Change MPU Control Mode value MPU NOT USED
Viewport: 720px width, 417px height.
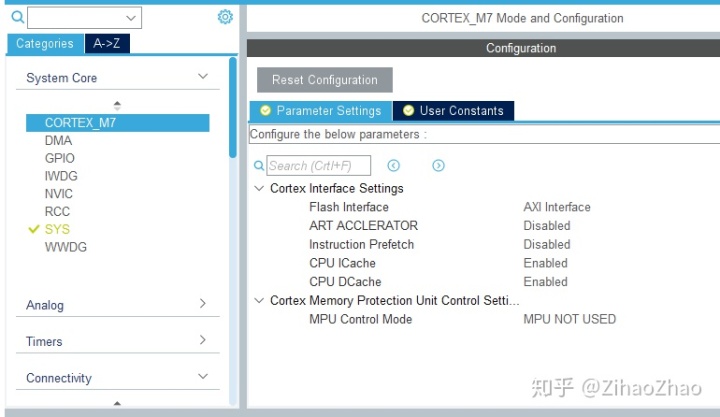[x=570, y=319]
